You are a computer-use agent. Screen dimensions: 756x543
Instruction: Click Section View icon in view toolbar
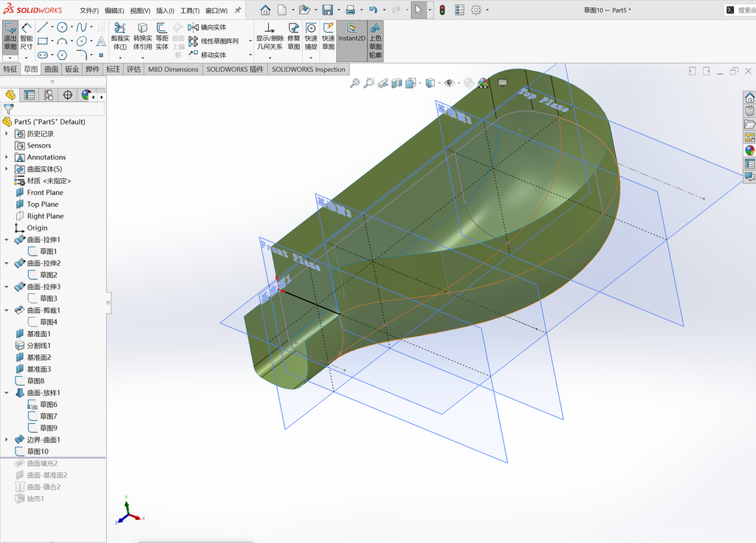(x=396, y=83)
